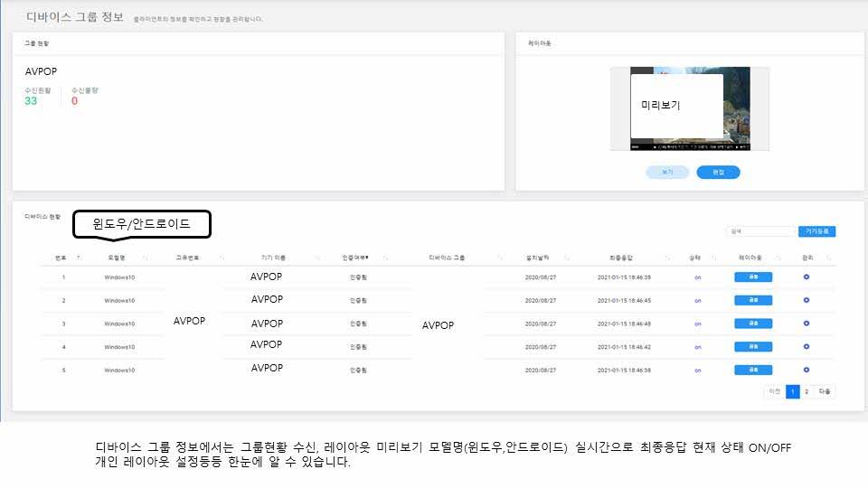Go to page 2 of device list
868x488 pixels.
(807, 391)
